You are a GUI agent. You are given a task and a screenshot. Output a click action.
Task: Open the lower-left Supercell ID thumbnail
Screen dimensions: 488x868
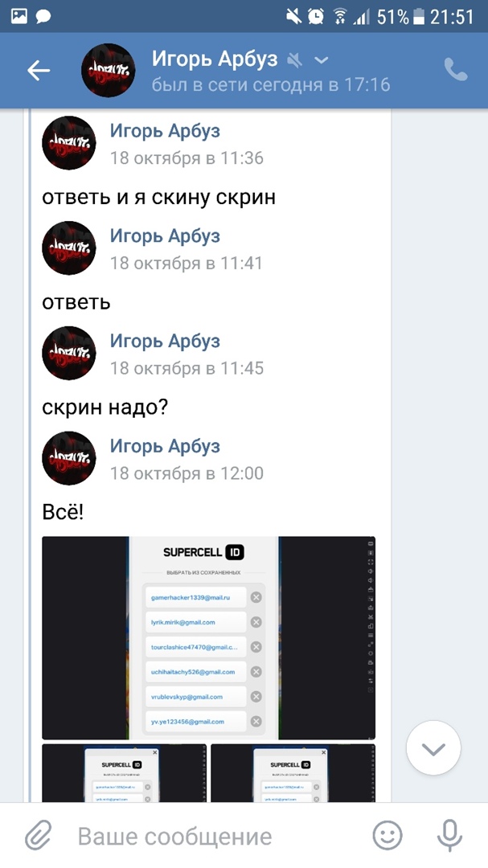pos(124,773)
